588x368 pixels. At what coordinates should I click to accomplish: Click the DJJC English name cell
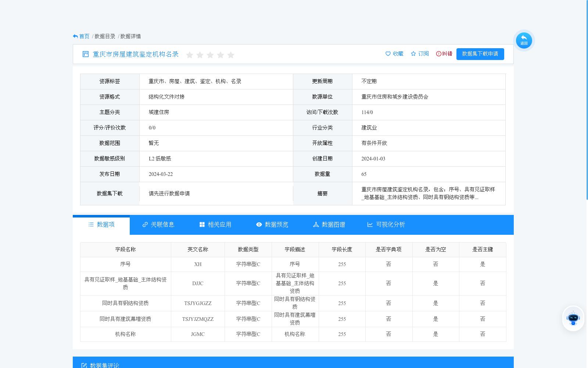[198, 283]
